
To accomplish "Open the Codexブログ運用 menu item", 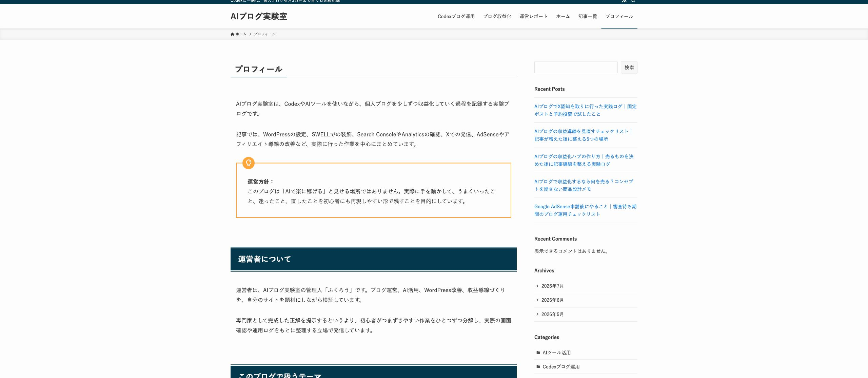I will [456, 16].
